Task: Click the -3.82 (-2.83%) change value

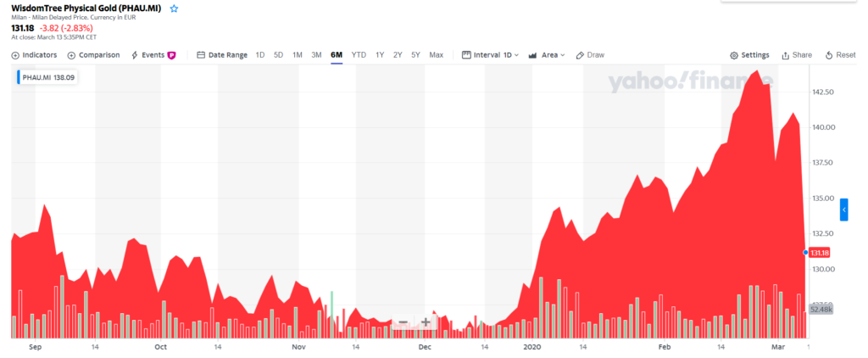Action: [x=66, y=28]
